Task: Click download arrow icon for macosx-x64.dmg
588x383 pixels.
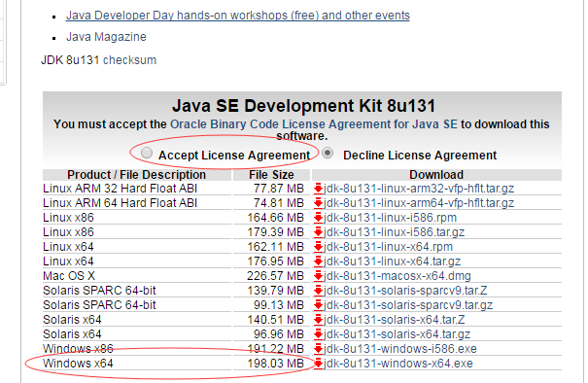Action: 319,276
